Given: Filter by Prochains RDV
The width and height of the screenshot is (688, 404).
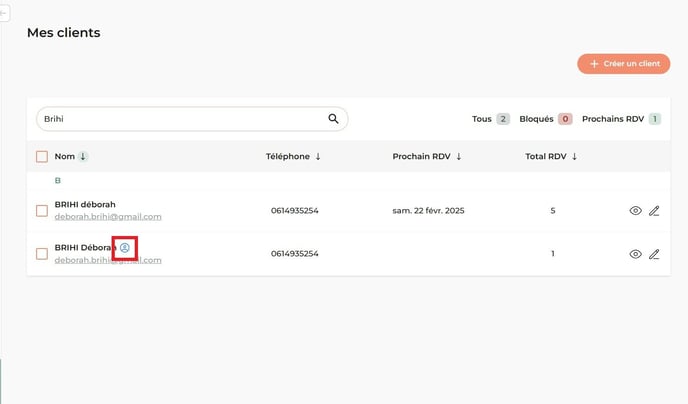Looking at the screenshot, I should (x=620, y=119).
